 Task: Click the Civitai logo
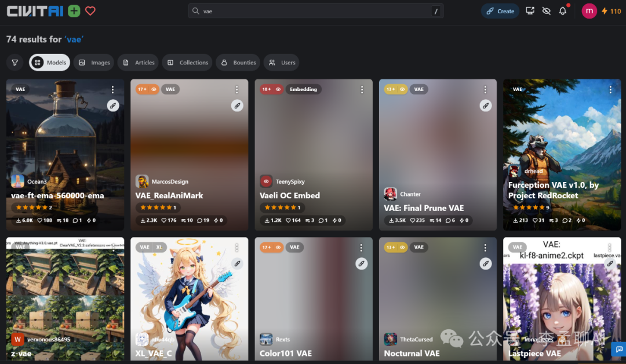tap(35, 11)
